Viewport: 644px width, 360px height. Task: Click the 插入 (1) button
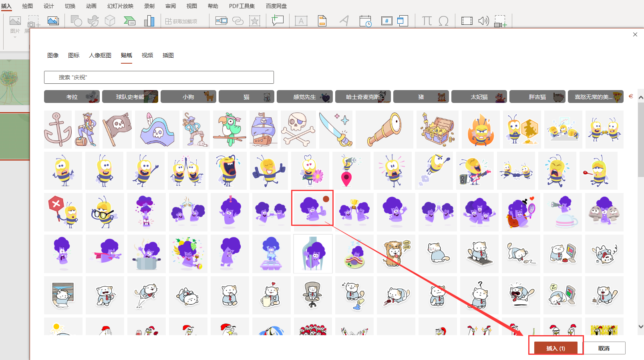click(x=556, y=348)
